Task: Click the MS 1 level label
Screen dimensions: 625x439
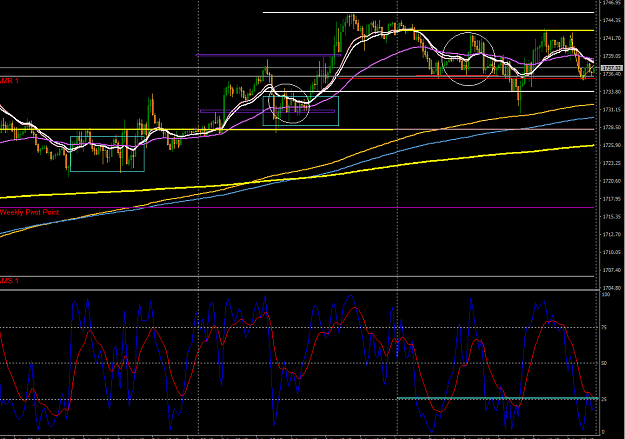Action: 10,281
